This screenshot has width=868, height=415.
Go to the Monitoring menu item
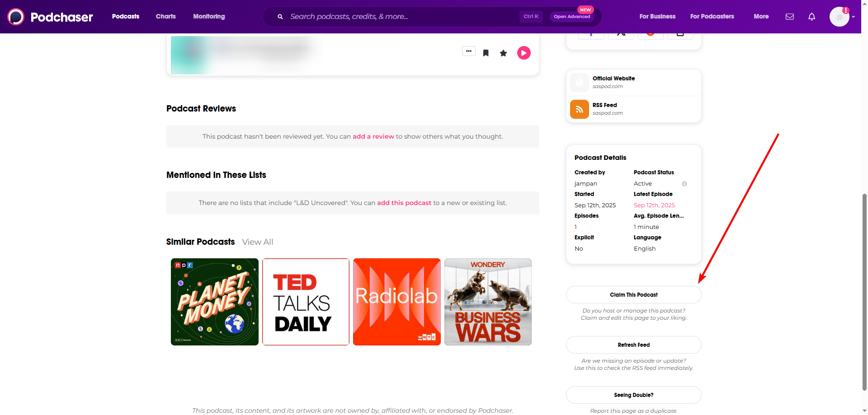209,17
